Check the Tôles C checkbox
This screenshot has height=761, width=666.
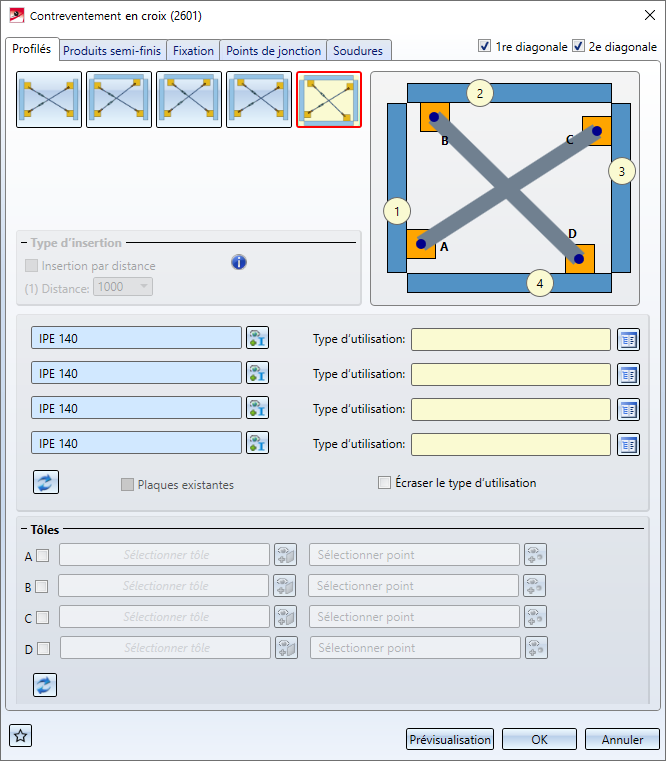click(x=43, y=617)
